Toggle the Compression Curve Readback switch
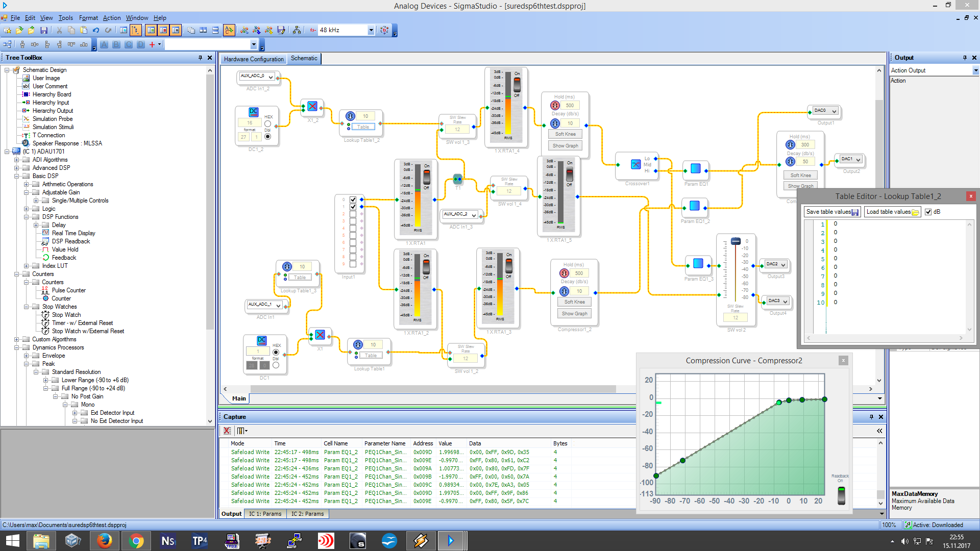Screen dimensions: 980x551 pos(841,495)
